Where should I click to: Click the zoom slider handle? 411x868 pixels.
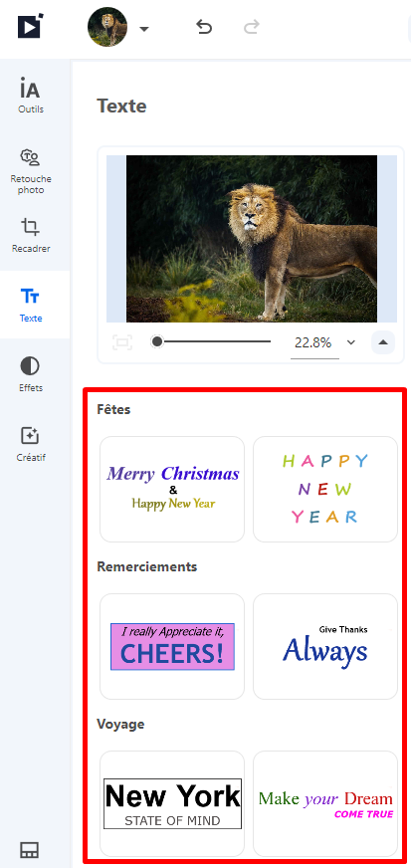point(157,341)
